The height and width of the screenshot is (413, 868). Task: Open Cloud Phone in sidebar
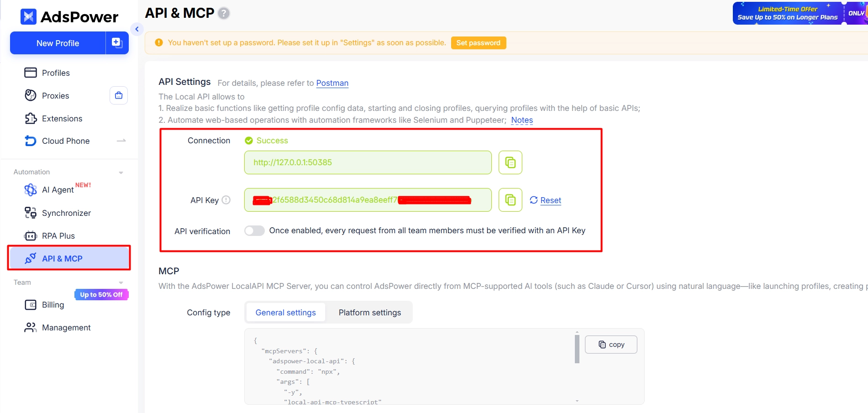tap(66, 141)
